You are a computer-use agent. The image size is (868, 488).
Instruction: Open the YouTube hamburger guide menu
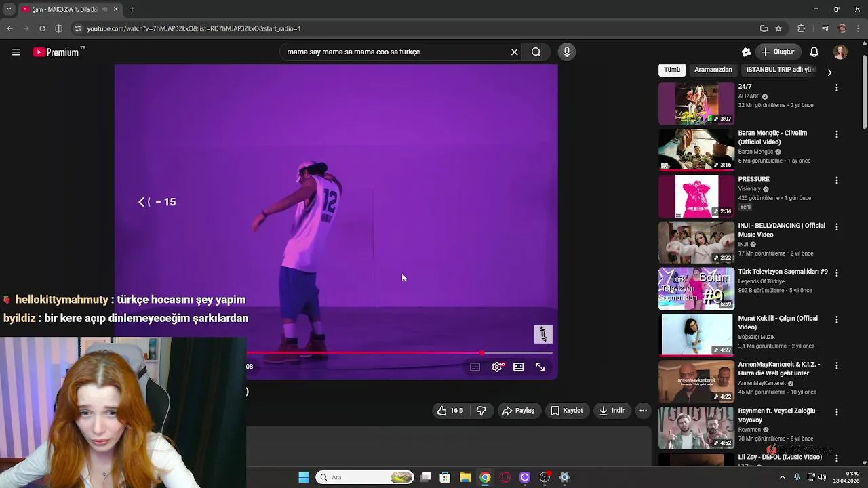tap(16, 52)
